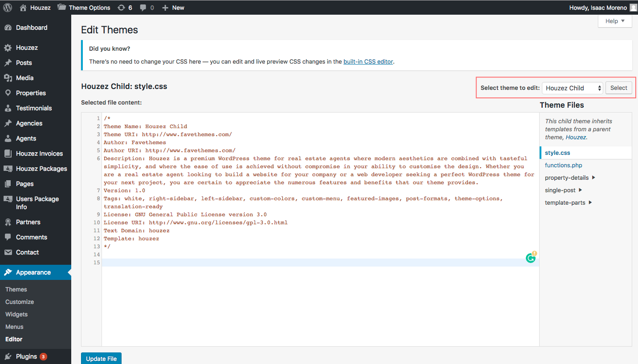The width and height of the screenshot is (638, 364).
Task: Go to Pages in sidebar
Action: 36,184
